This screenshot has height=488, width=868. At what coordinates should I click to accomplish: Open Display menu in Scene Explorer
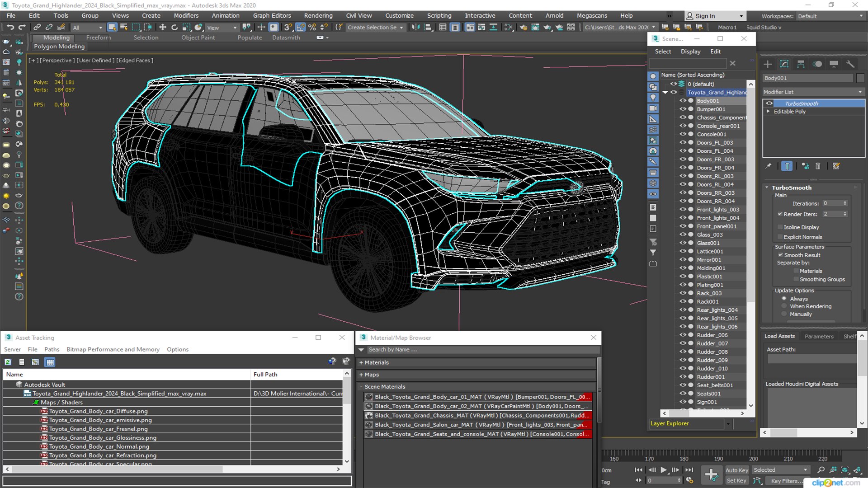pyautogui.click(x=691, y=52)
